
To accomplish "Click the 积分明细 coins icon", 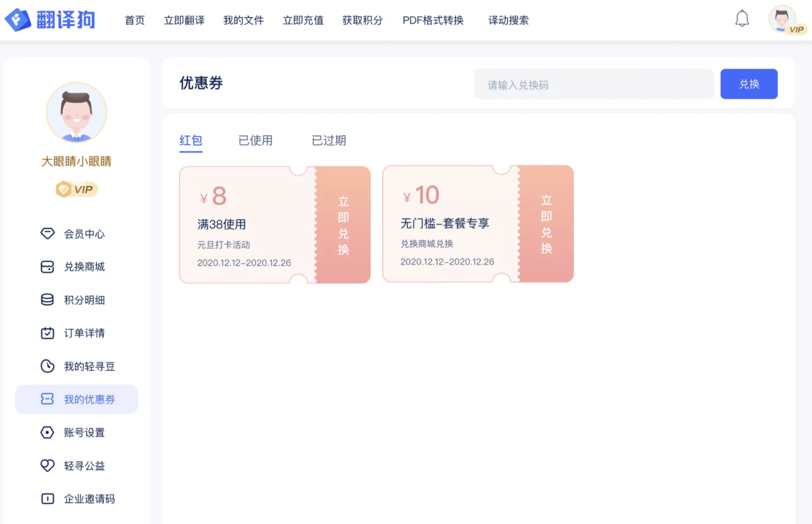I will (x=48, y=300).
